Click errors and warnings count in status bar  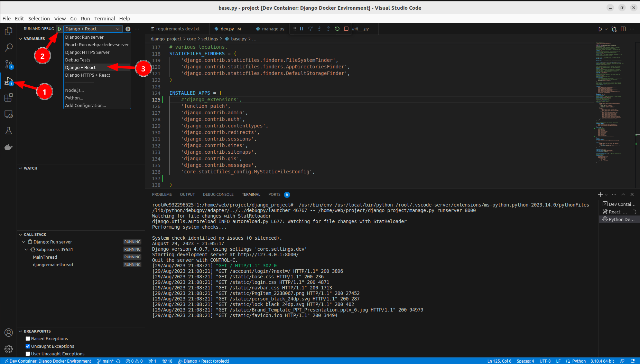134,361
